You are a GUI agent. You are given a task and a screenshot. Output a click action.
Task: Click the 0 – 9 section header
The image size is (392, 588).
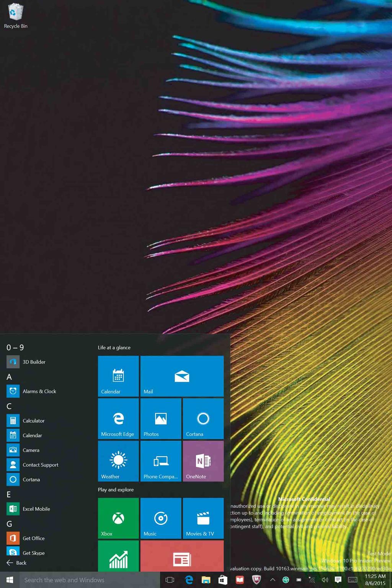coord(15,348)
